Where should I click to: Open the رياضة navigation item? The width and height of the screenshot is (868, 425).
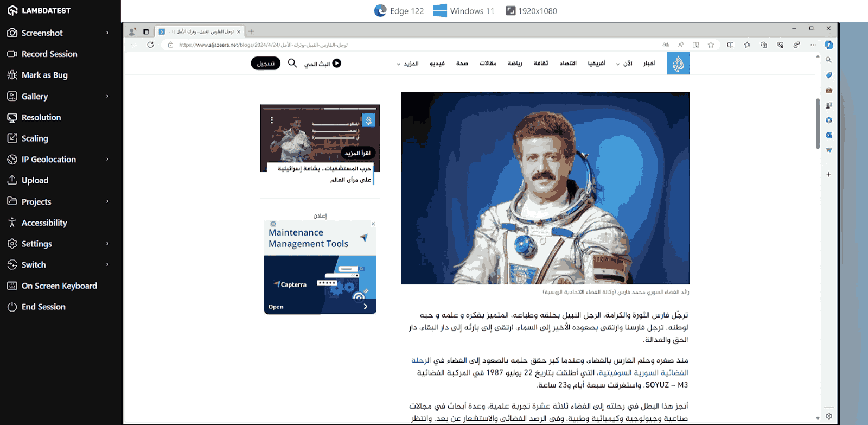(x=515, y=64)
